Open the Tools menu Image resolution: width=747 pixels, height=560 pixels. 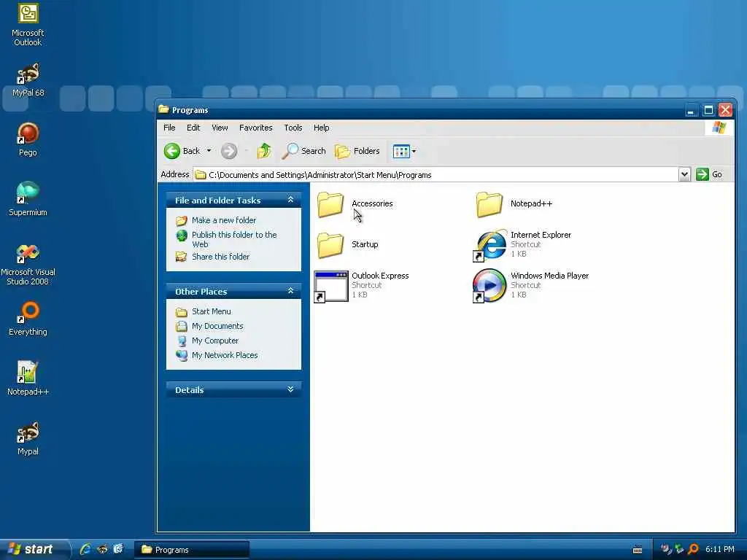293,128
